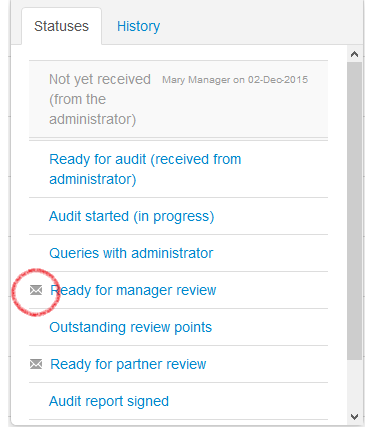This screenshot has height=427, width=365.
Task: Mark status as Audit report signed
Action: coord(109,401)
